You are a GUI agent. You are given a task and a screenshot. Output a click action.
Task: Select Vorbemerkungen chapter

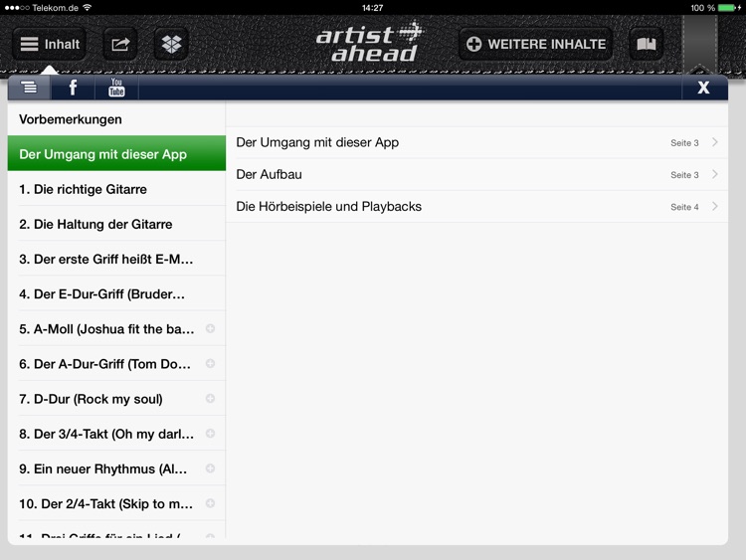pyautogui.click(x=116, y=119)
